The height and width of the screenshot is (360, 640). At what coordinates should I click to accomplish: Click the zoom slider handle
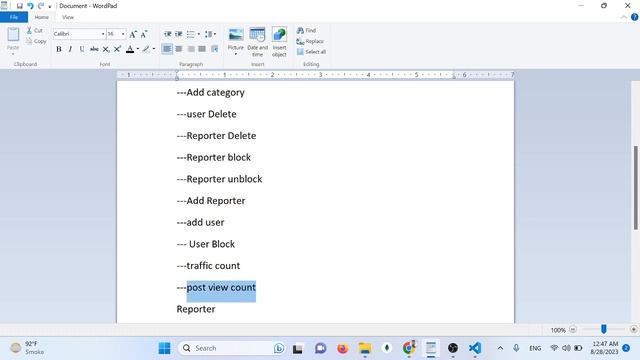(x=603, y=329)
